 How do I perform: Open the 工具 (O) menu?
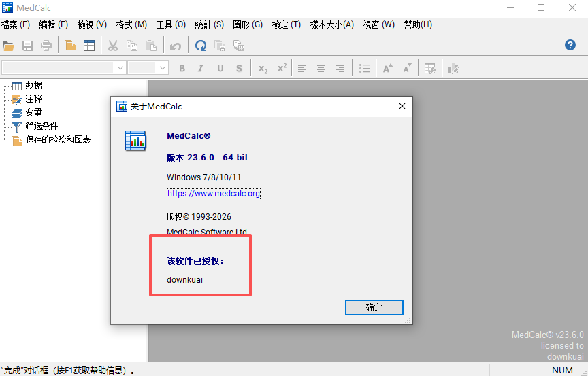(x=171, y=24)
